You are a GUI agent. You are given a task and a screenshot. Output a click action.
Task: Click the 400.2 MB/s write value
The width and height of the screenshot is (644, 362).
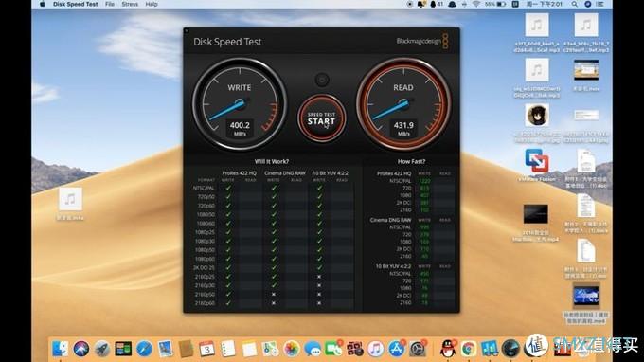[x=240, y=125]
